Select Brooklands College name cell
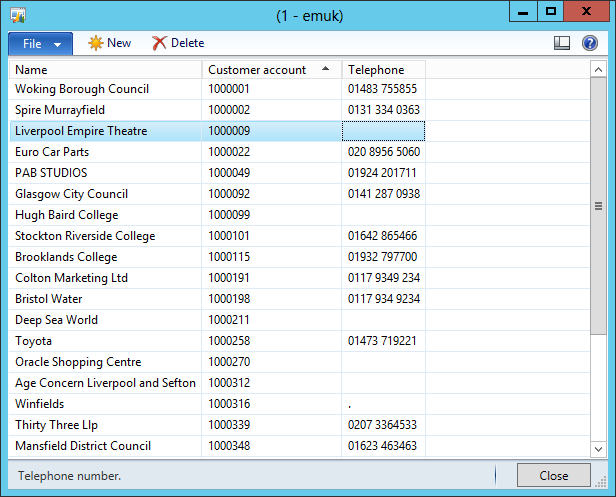Viewport: 616px width, 497px height. [105, 257]
